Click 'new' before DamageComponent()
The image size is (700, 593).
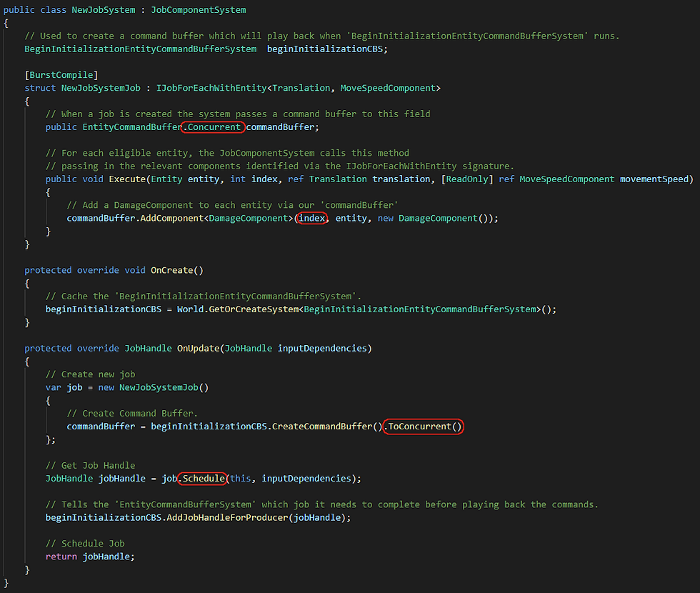386,219
